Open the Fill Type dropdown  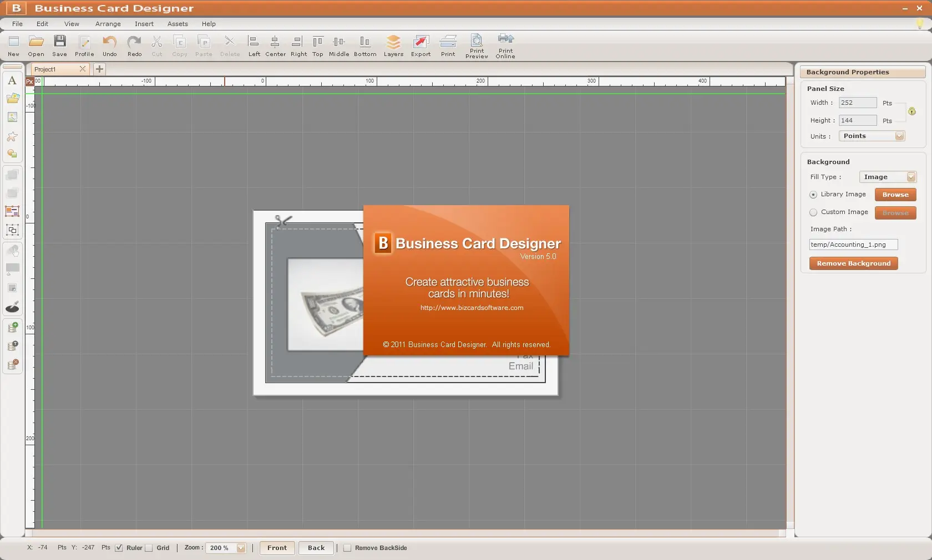tap(888, 177)
